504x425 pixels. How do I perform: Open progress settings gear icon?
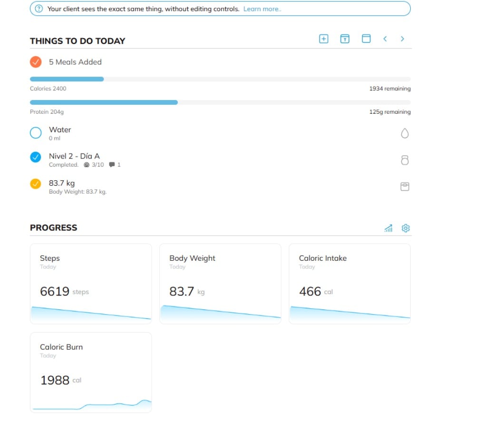(x=406, y=228)
